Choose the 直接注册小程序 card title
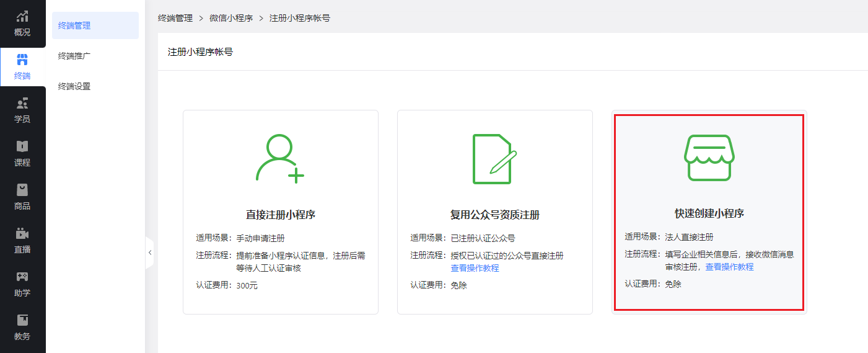The width and height of the screenshot is (868, 353). point(280,215)
